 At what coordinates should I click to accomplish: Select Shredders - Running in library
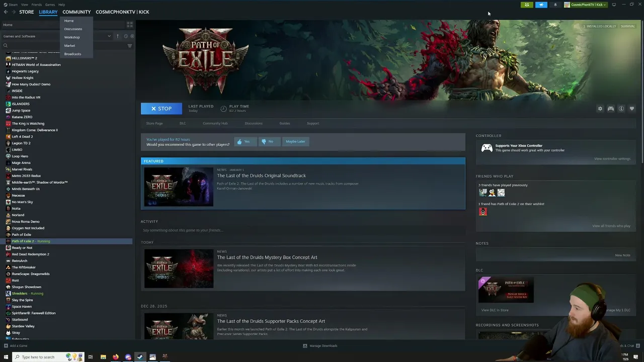(27, 294)
